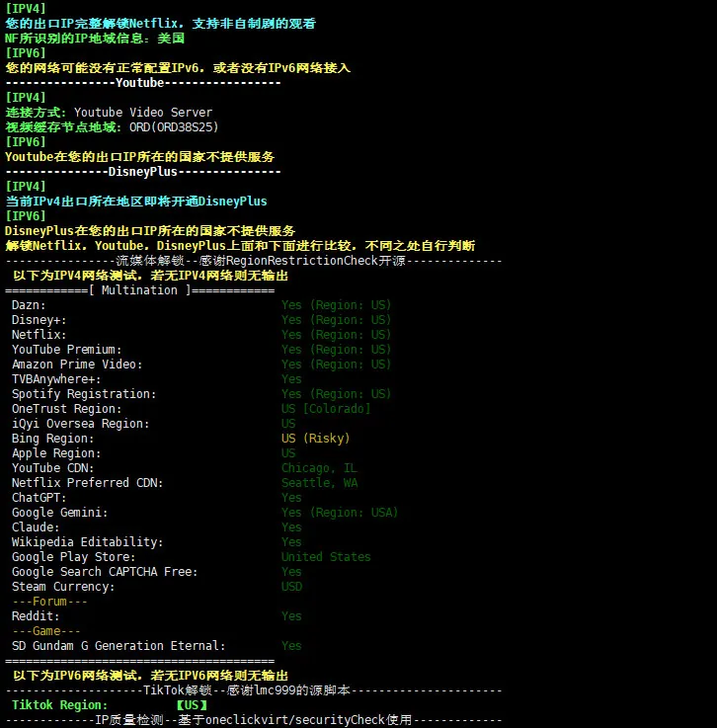The width and height of the screenshot is (717, 728).
Task: Select the 'Chicago, IL' value
Action: point(319,468)
